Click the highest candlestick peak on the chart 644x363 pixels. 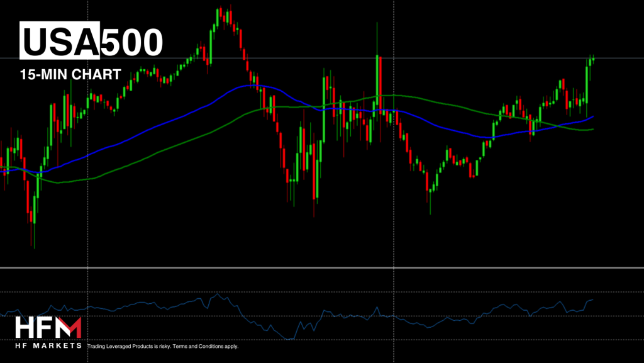(221, 10)
